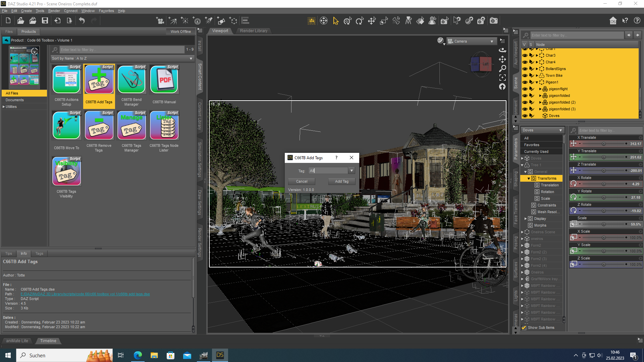
Task: Toggle visibility eye for Town Bike
Action: click(525, 75)
